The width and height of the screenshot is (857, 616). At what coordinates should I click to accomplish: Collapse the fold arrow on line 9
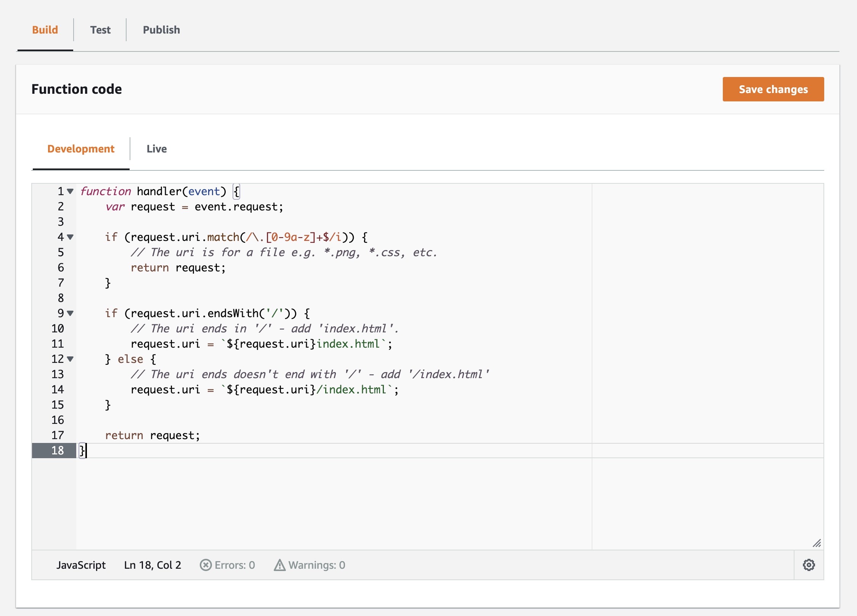(70, 313)
